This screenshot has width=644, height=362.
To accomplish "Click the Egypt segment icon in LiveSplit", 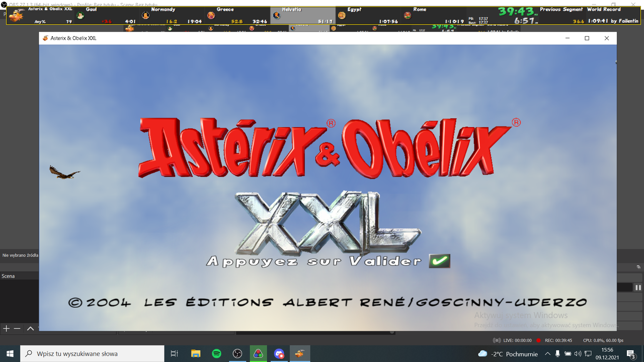I will (342, 16).
